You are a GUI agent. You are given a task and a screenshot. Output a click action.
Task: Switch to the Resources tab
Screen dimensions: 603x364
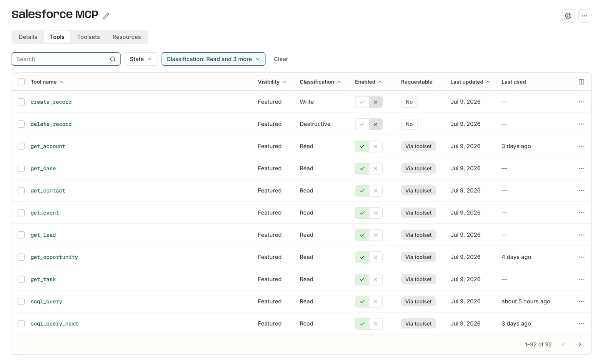(x=127, y=37)
